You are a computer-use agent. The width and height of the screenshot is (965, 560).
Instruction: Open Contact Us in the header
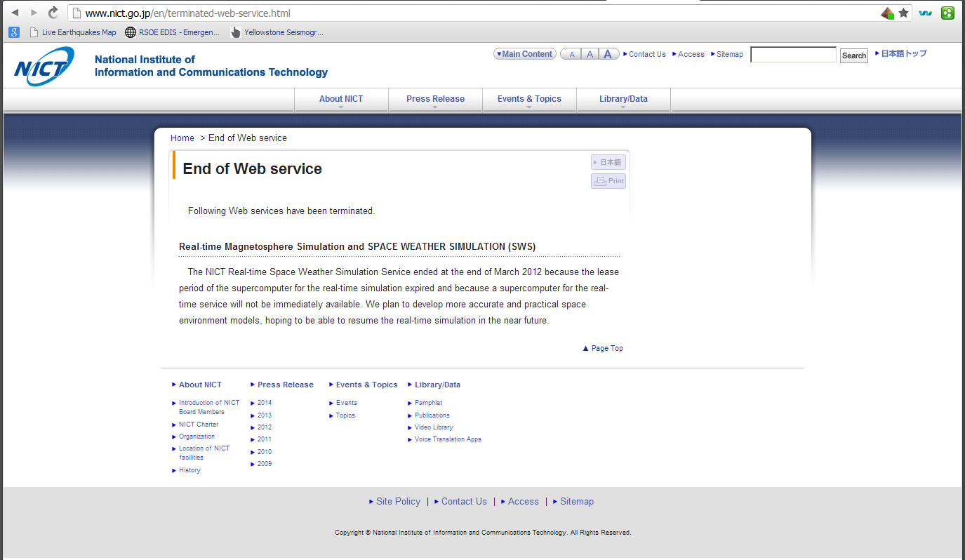pyautogui.click(x=647, y=54)
